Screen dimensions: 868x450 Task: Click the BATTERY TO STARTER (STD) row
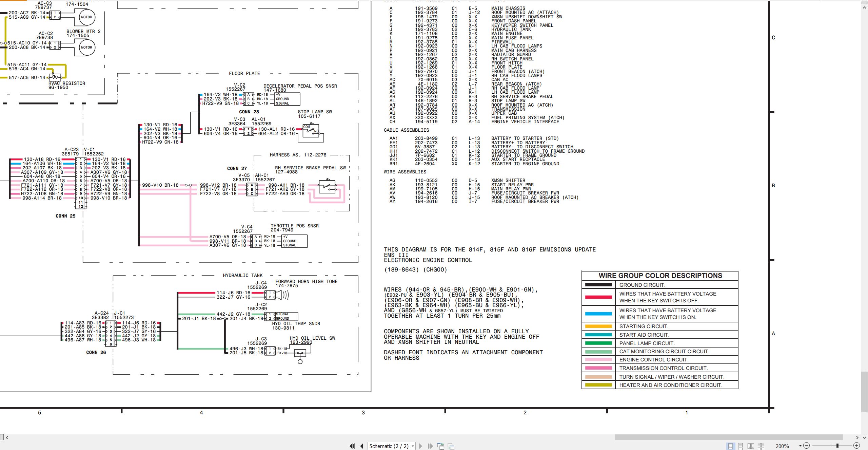click(474, 138)
